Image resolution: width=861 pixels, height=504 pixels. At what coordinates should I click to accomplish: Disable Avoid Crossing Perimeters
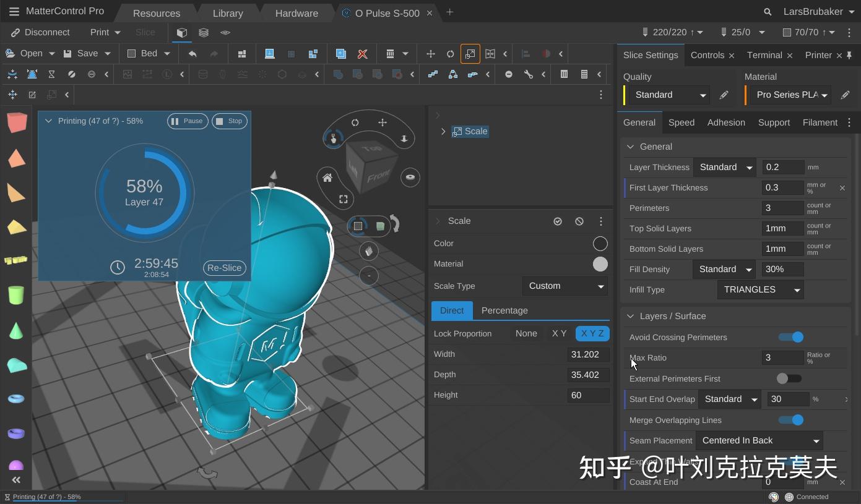click(790, 337)
